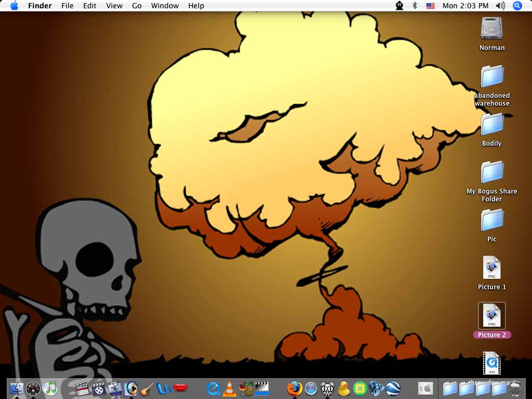Screen dimensions: 532x399
Task: Launch the GarageBand guitar icon
Action: 147,389
